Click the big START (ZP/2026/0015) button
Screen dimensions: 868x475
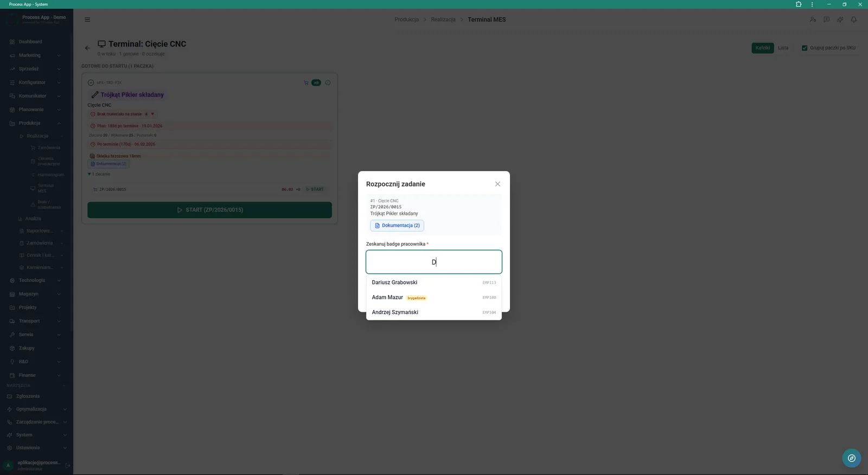click(209, 210)
